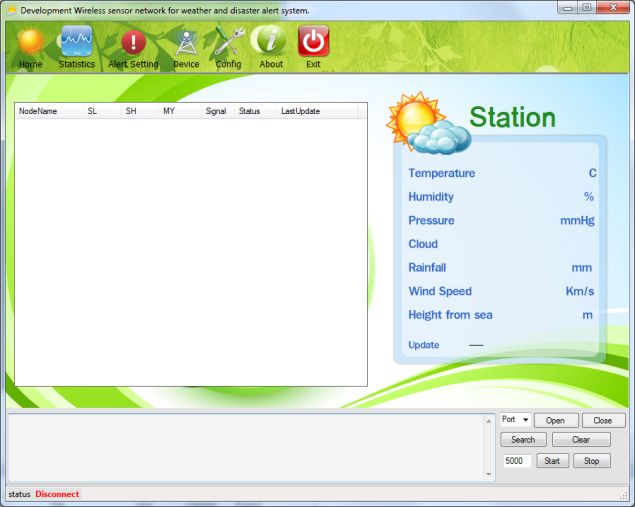Open the About info icon

270,40
